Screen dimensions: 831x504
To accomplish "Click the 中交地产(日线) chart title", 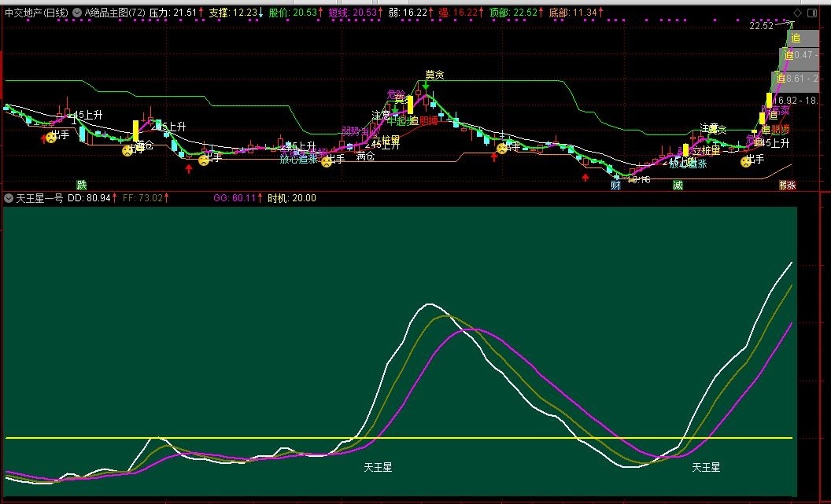I will (35, 13).
